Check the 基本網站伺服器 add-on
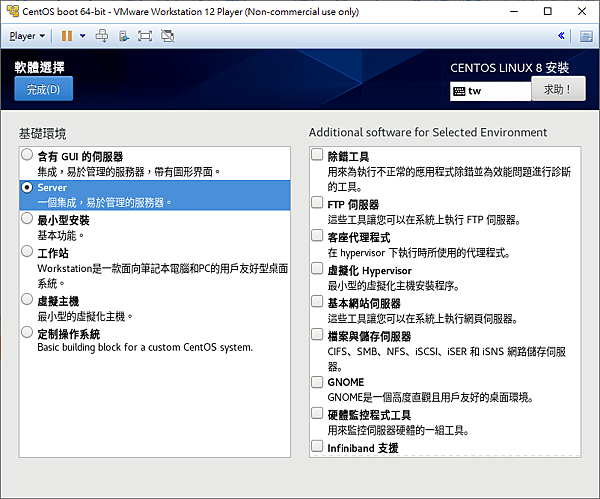600x499 pixels. pos(317,301)
